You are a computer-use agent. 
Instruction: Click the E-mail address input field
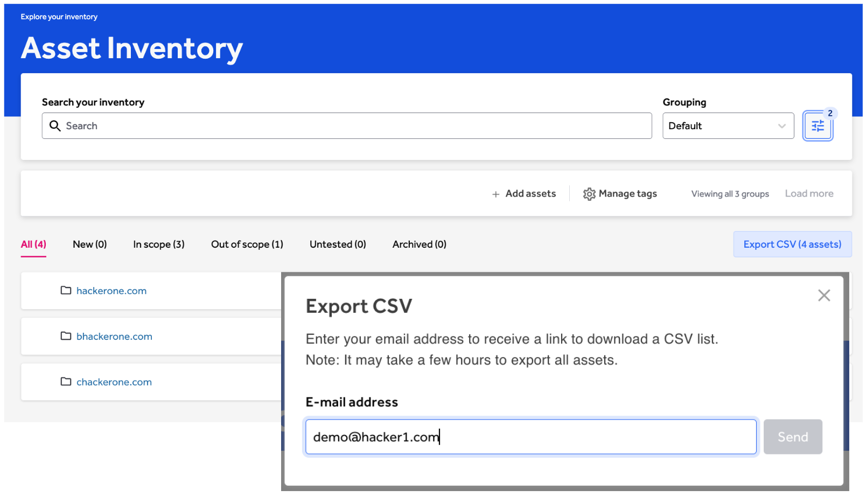coord(531,437)
